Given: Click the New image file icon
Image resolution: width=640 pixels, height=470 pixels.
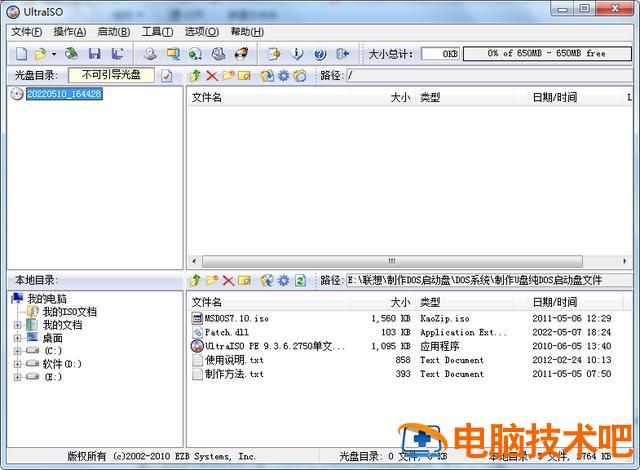Looking at the screenshot, I should pyautogui.click(x=21, y=53).
